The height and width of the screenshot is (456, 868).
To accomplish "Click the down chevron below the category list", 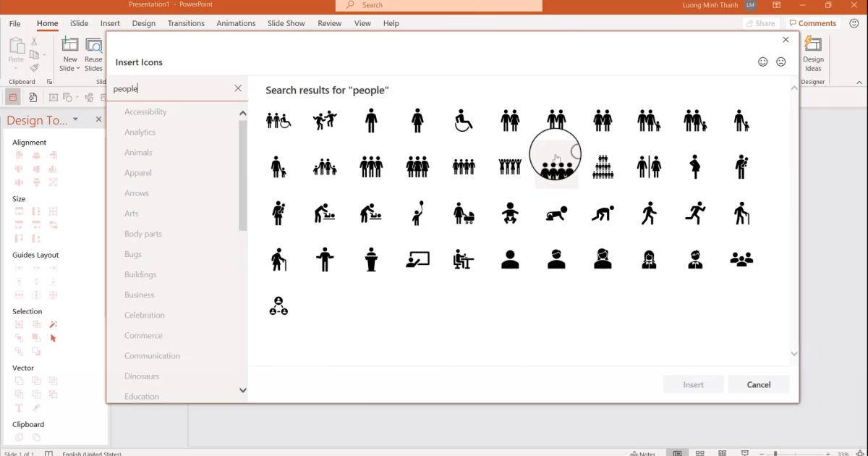I will [x=242, y=390].
